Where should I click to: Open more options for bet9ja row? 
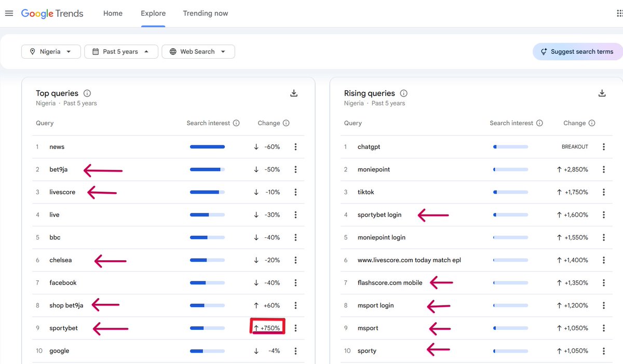(295, 169)
